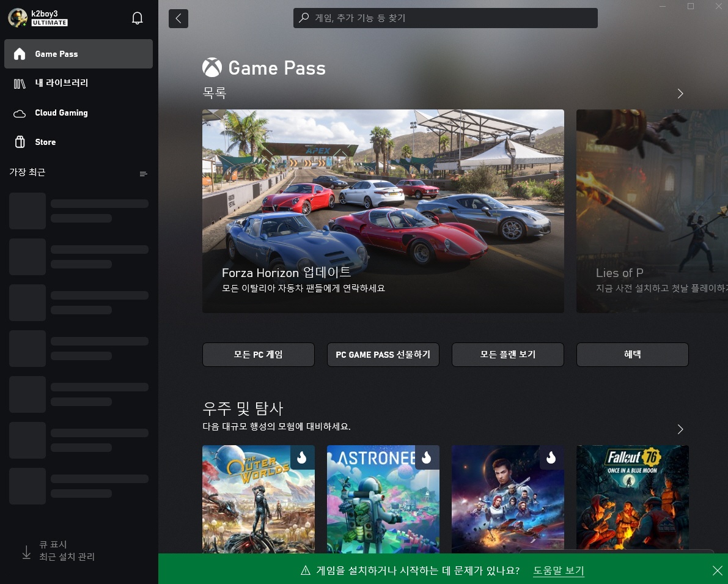Screen dimensions: 728x584
Task: Open the Forza Horizon 업데이트 banner
Action: [x=383, y=211]
